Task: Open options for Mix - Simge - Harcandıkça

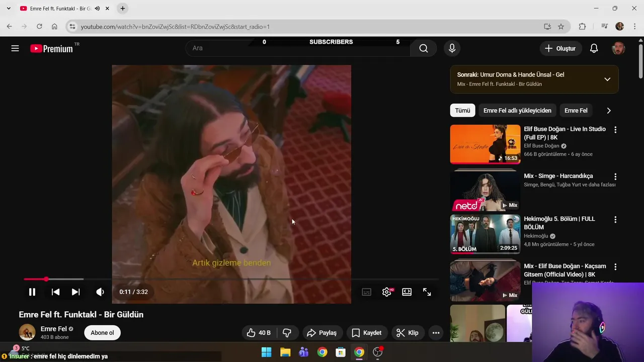Action: [x=615, y=177]
